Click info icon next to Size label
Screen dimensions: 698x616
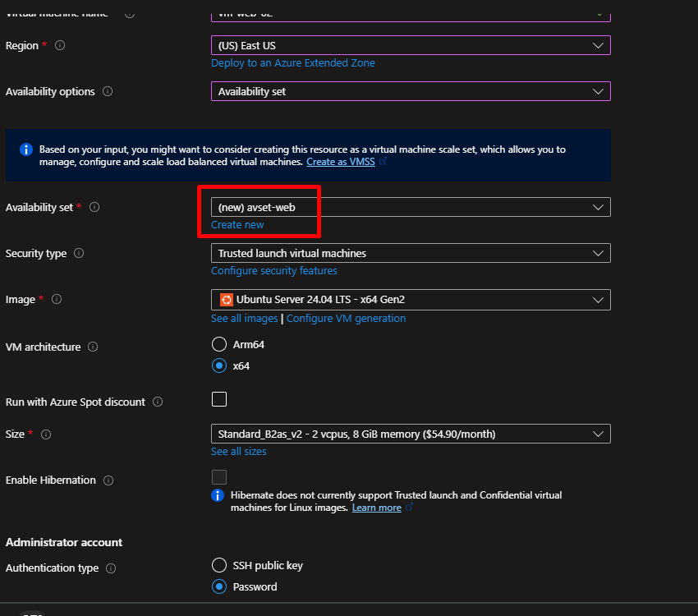point(46,434)
